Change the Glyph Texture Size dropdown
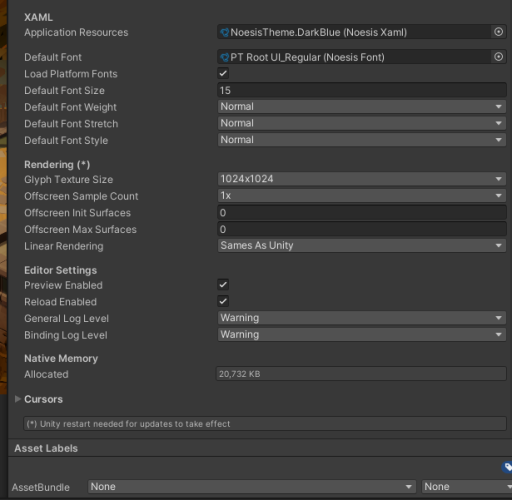512x500 pixels. [x=362, y=179]
